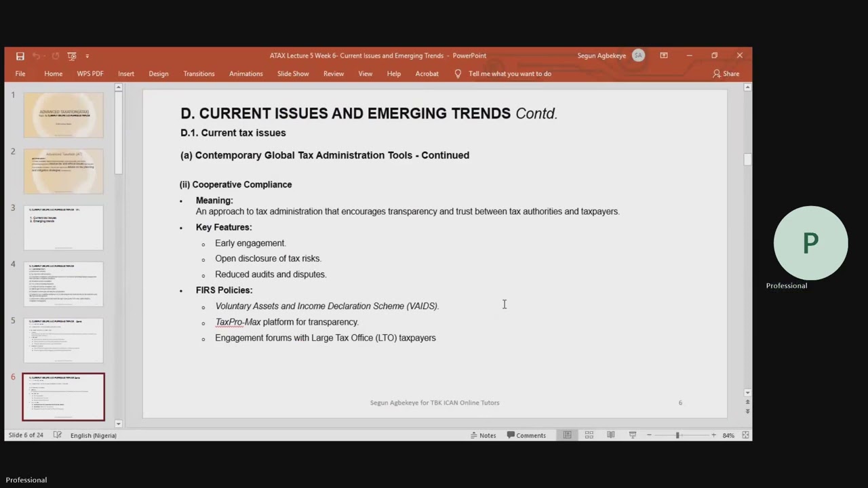Switch to Normal view icon
The width and height of the screenshot is (868, 488).
[x=568, y=435]
